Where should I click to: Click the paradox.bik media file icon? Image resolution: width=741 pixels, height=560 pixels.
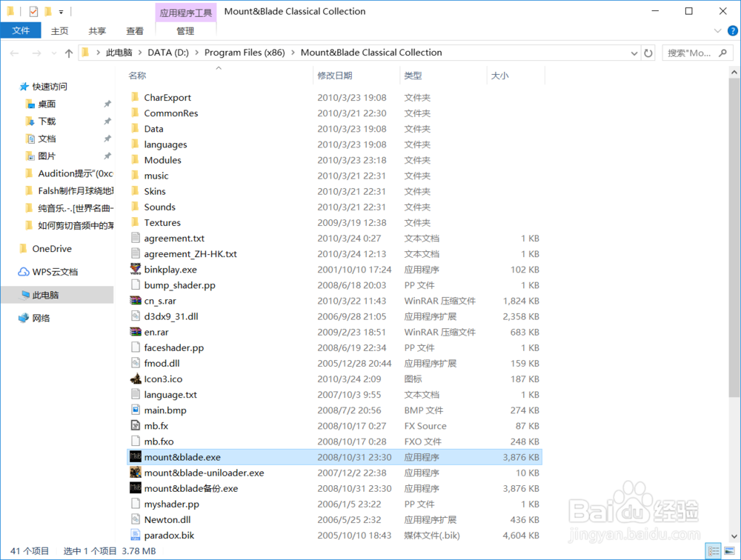tap(136, 535)
